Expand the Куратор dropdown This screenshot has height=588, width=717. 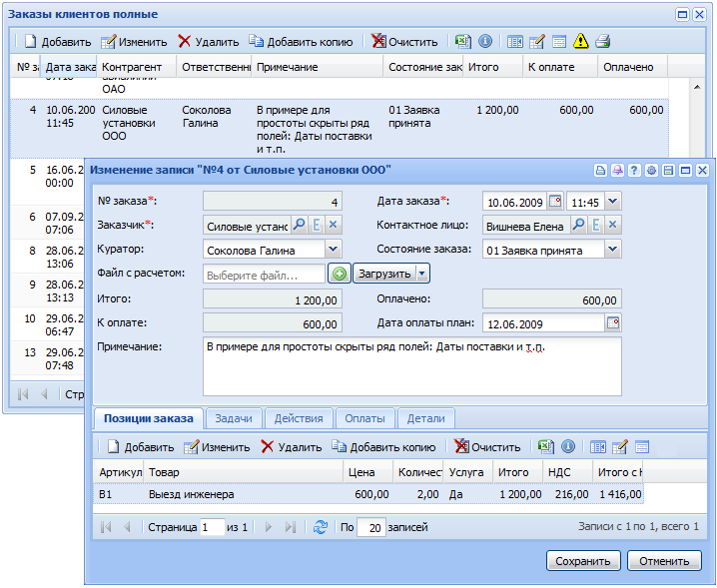pos(333,250)
